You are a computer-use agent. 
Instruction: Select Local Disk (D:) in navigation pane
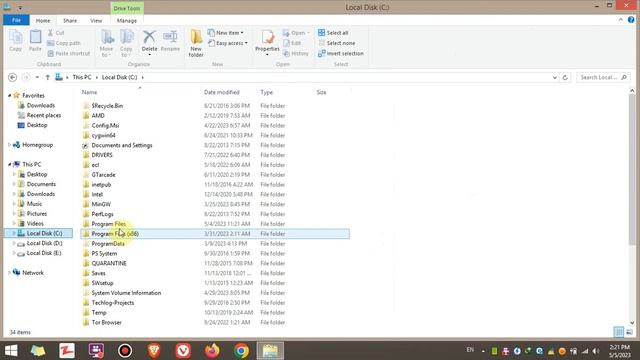tap(44, 243)
